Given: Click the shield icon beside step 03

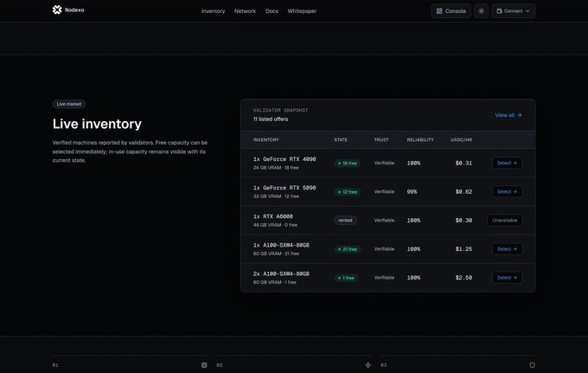Looking at the screenshot, I should pos(532,365).
